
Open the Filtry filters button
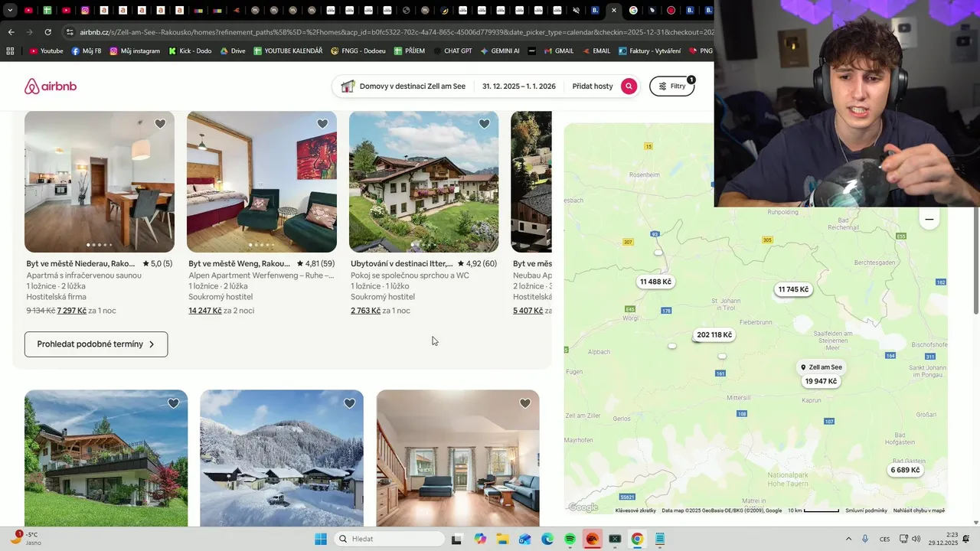click(671, 86)
